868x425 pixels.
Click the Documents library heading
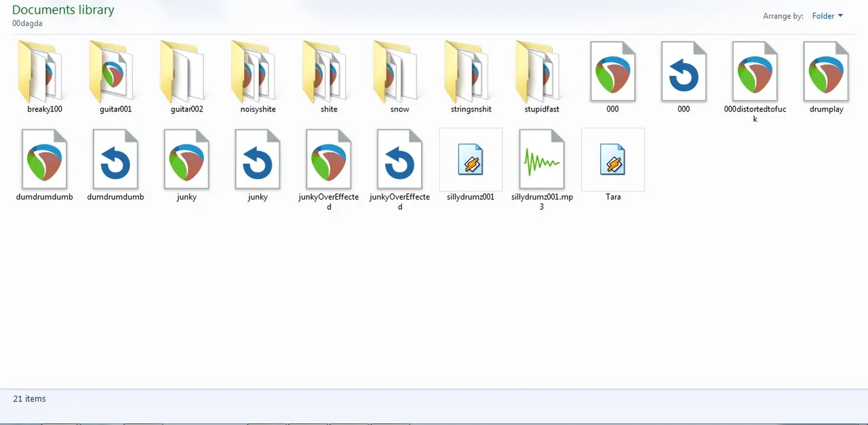point(63,10)
